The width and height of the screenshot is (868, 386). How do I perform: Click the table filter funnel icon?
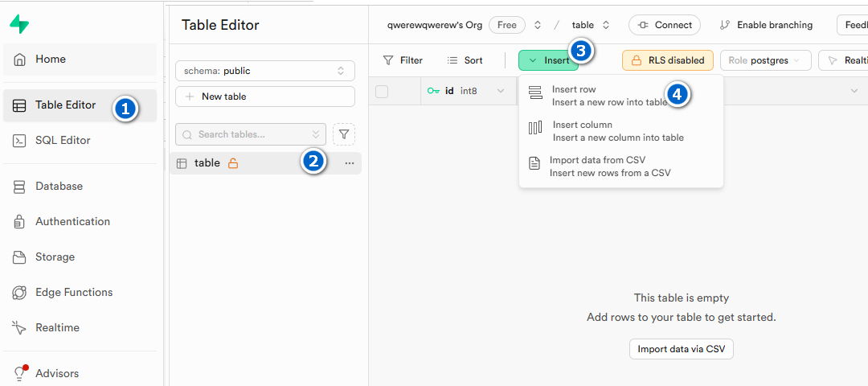[344, 134]
